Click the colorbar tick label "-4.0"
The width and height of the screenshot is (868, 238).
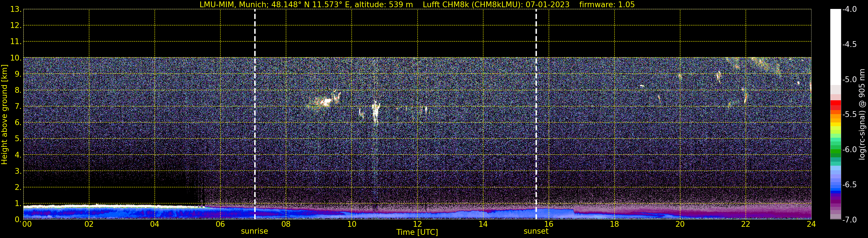click(850, 10)
